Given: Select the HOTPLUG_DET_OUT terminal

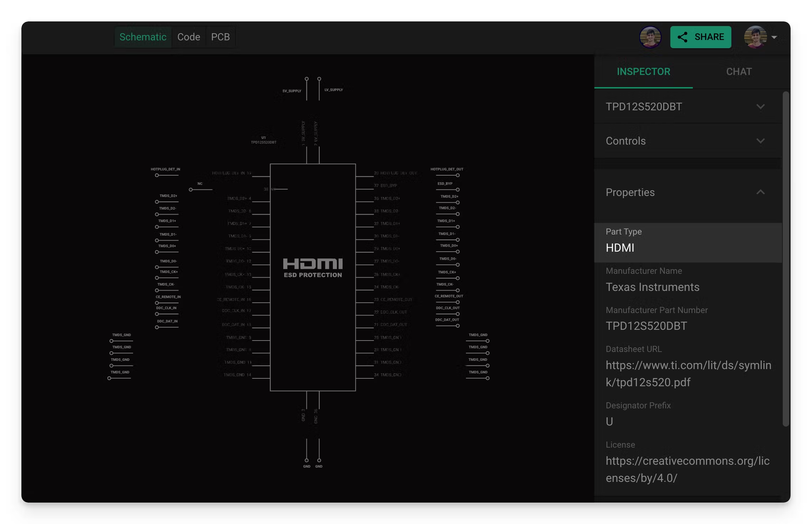Looking at the screenshot, I should (447, 172).
